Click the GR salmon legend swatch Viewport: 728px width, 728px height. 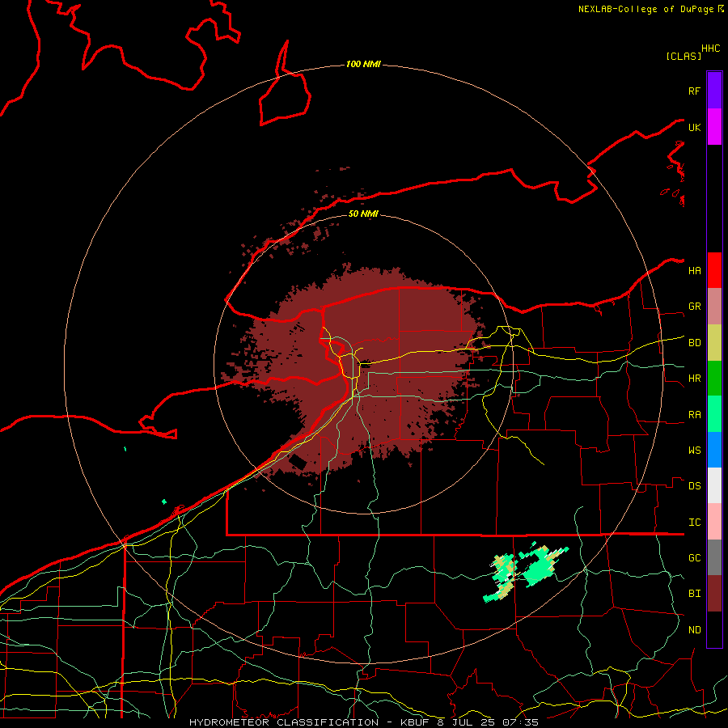coord(714,307)
